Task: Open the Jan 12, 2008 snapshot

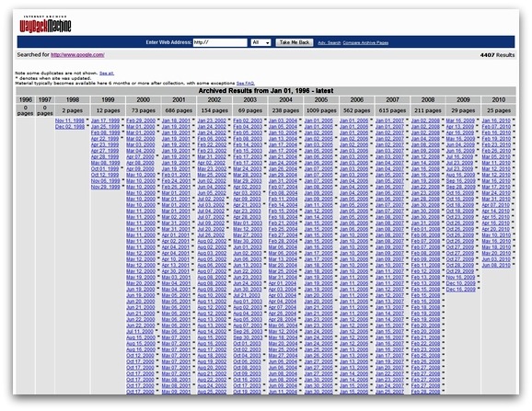Action: click(425, 157)
